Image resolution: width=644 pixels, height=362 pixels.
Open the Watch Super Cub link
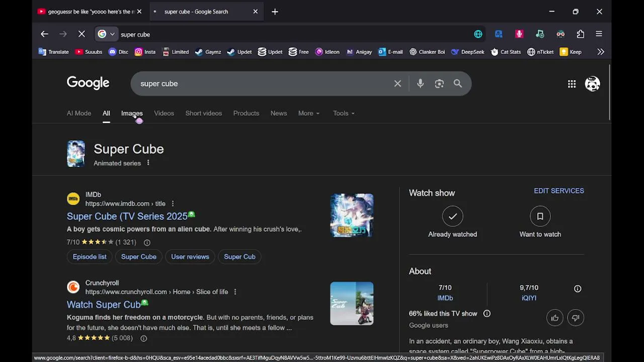coord(104,304)
